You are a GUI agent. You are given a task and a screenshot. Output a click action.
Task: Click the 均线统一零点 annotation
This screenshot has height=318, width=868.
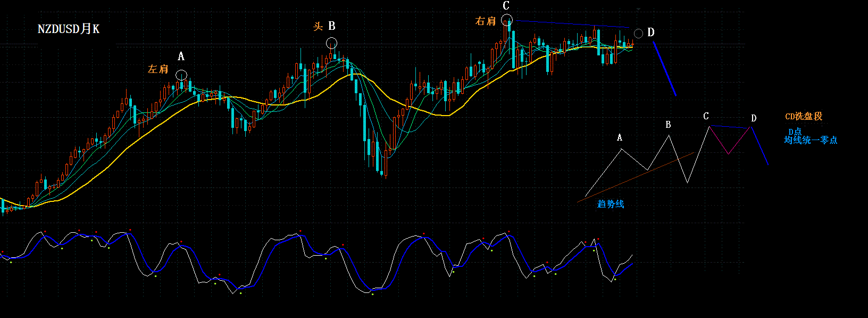811,140
